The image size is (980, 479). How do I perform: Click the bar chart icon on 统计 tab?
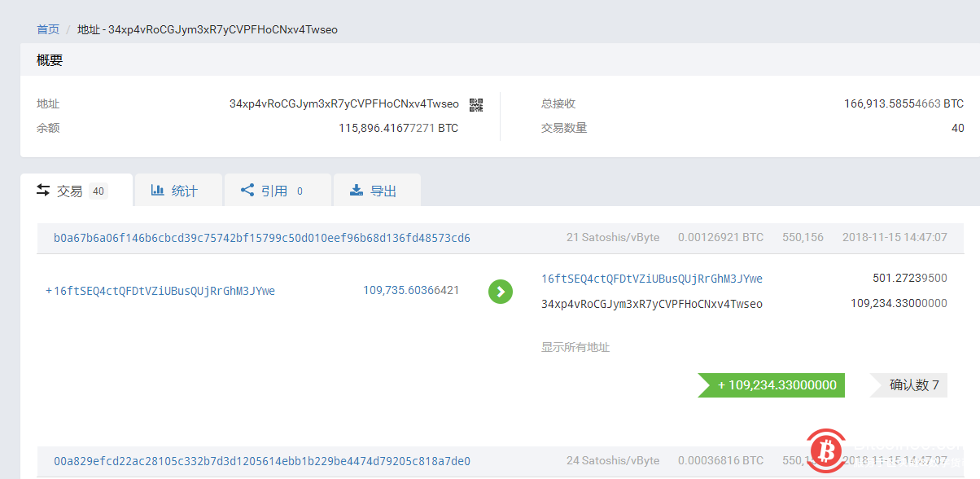(x=158, y=190)
